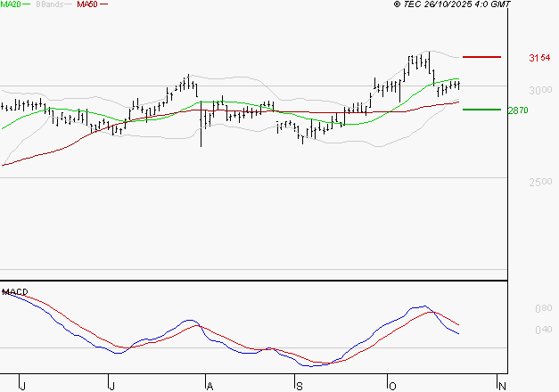Click the 040 MACD axis value

coord(544,330)
